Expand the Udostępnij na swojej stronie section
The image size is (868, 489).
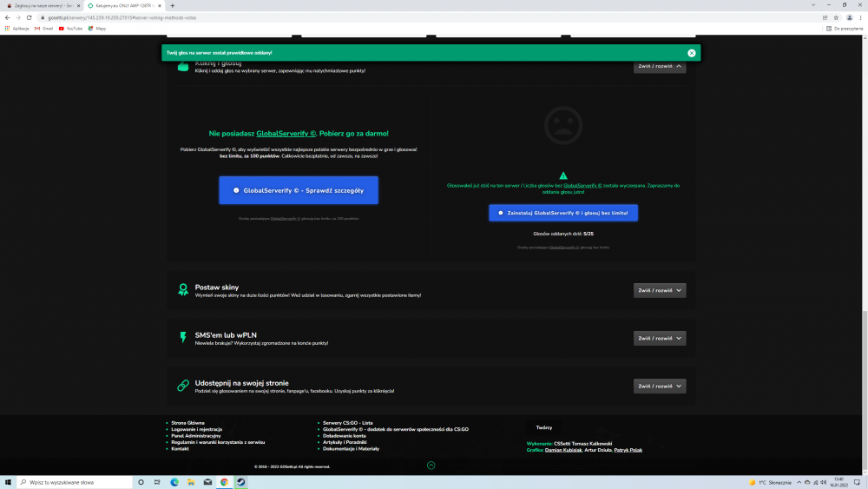click(660, 386)
